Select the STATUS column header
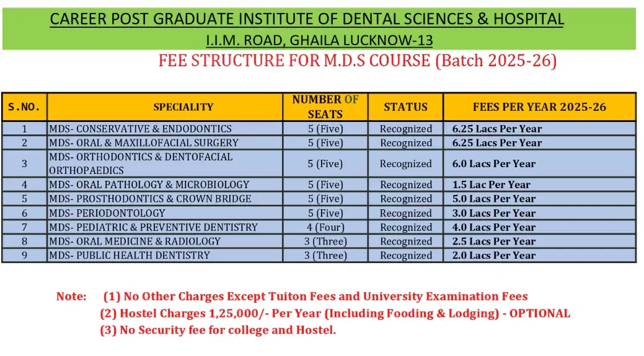This screenshot has width=644, height=356. coord(405,107)
